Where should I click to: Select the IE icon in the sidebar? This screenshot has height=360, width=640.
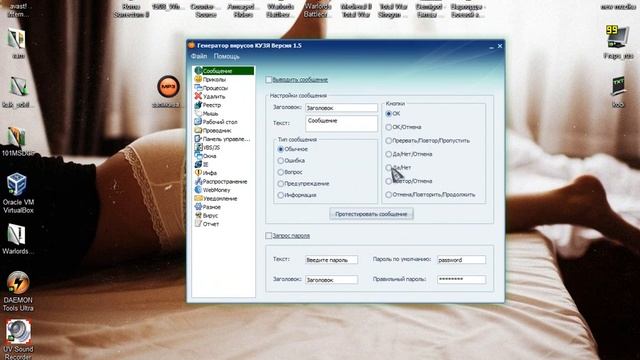[x=198, y=164]
